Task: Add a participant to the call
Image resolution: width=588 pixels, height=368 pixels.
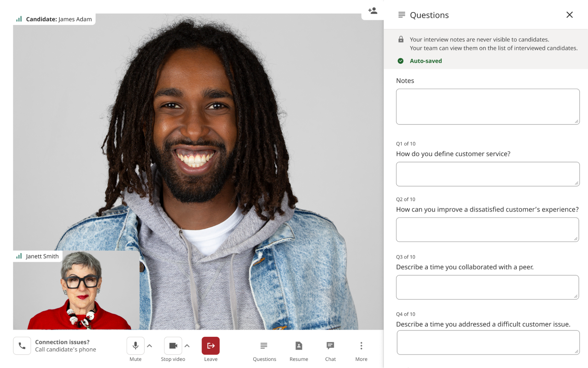Action: 372,11
